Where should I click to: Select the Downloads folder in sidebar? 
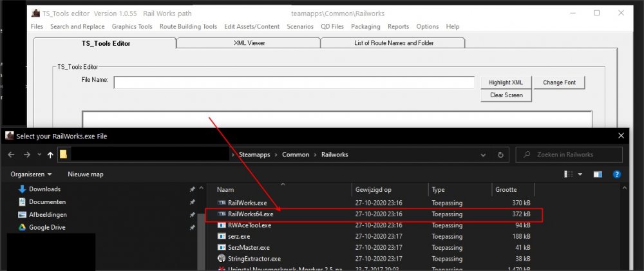(x=44, y=189)
